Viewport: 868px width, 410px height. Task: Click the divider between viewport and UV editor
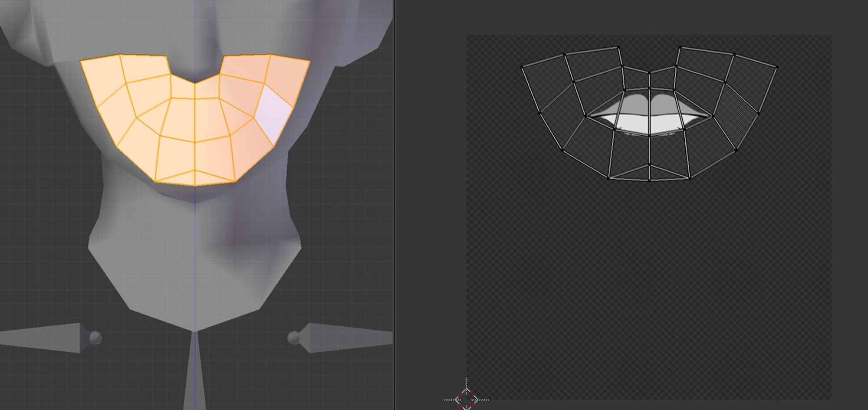[394, 205]
